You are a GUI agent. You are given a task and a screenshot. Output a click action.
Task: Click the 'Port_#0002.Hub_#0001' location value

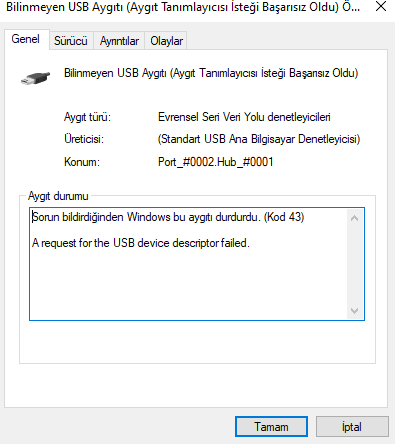[216, 162]
